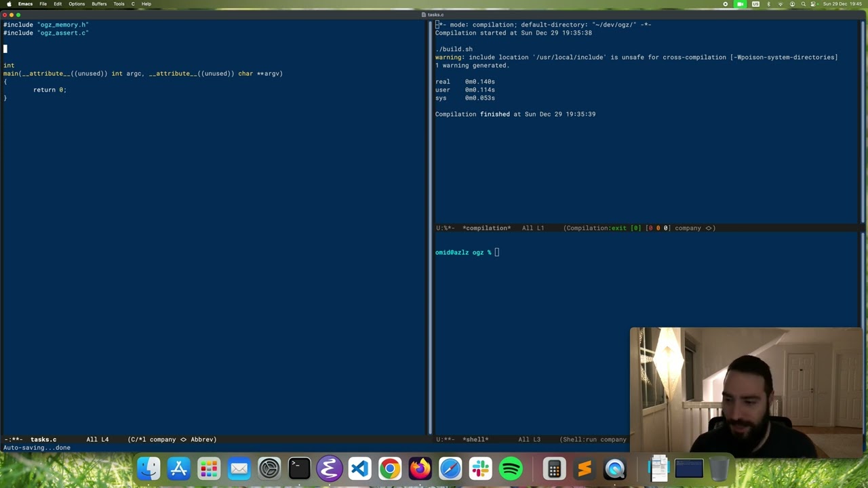This screenshot has height=488, width=868.
Task: Click the green camera indicator in menu bar
Action: coord(740,4)
